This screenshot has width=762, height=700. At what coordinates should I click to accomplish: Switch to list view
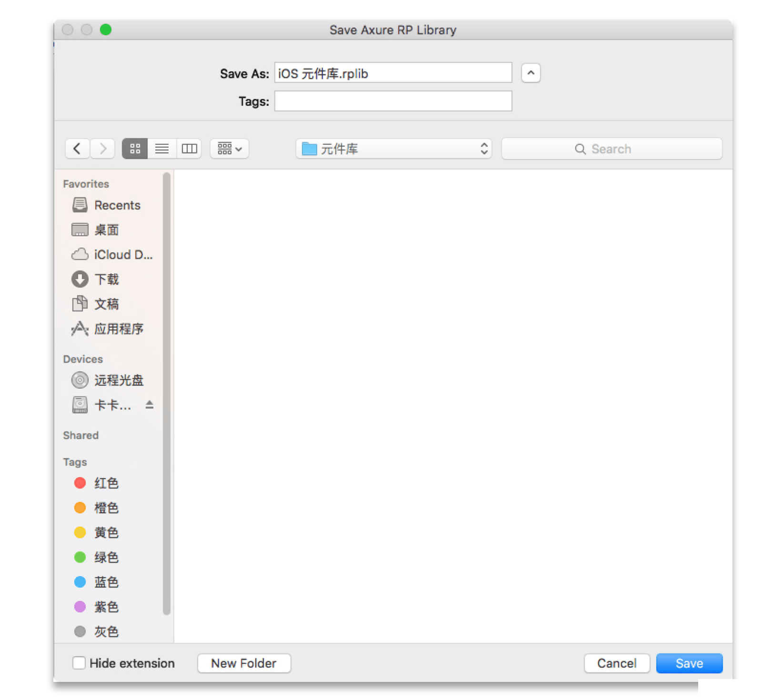[x=162, y=149]
